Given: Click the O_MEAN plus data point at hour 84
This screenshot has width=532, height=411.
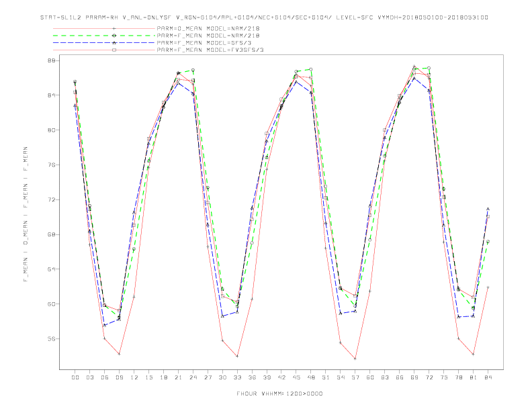Looking at the screenshot, I should (488, 287).
